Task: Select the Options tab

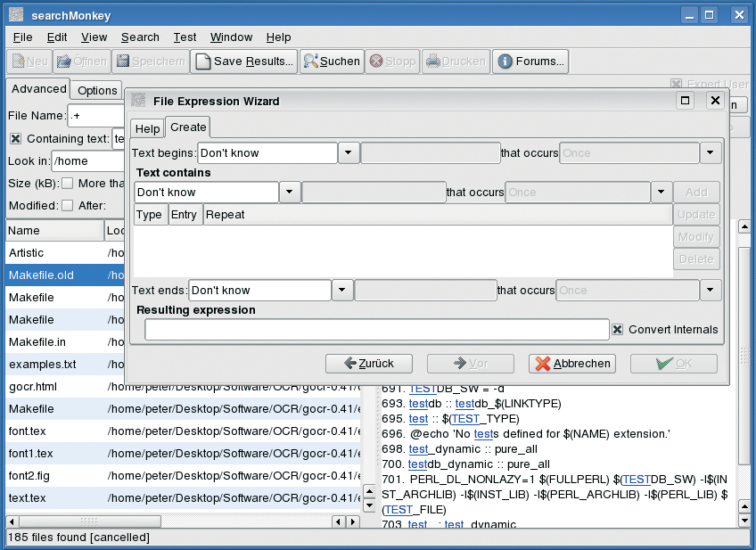Action: pos(97,91)
